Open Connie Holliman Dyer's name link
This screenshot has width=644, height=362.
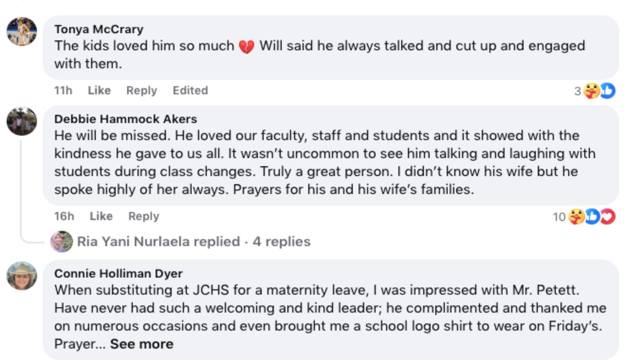coord(118,274)
